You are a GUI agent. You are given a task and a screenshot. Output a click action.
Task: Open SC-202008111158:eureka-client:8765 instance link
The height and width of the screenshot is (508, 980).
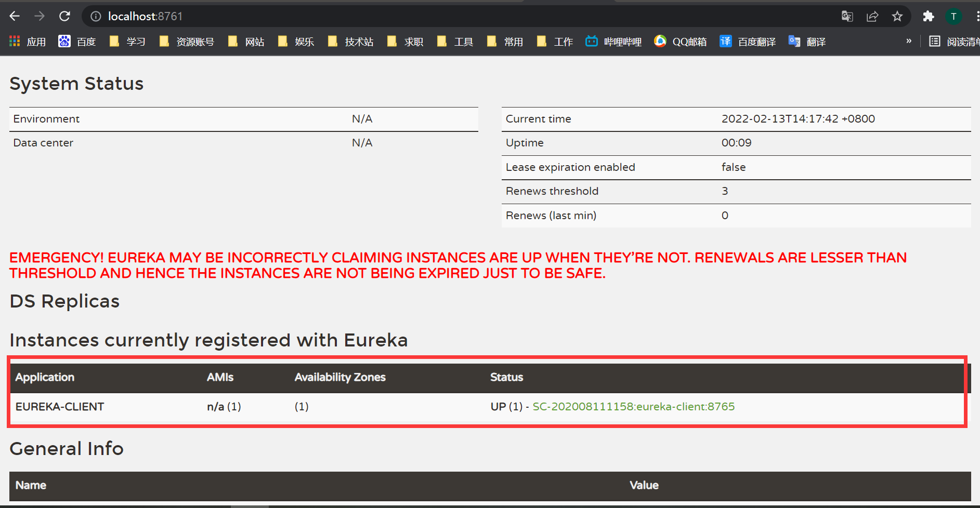pos(634,407)
